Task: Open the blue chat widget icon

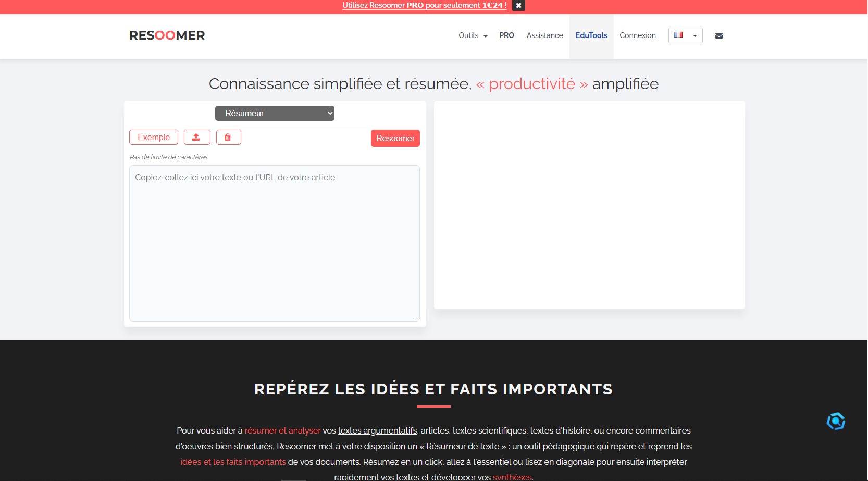Action: coord(835,421)
